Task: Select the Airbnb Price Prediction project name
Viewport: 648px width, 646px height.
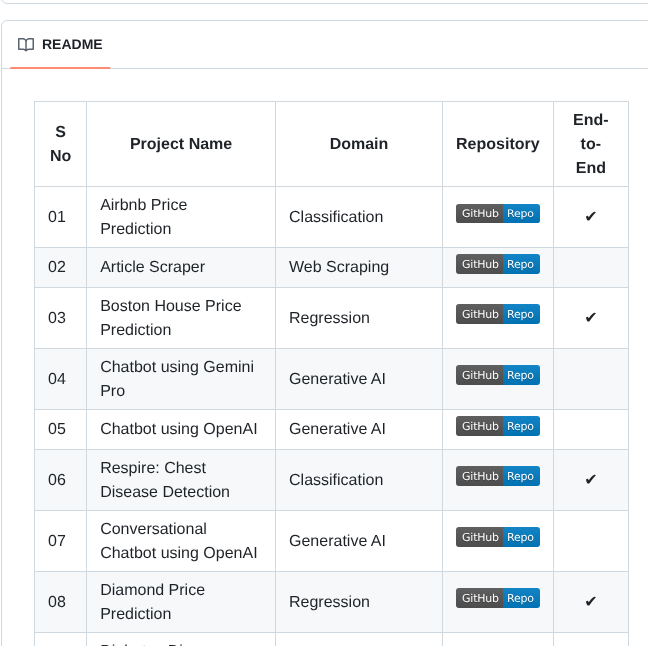Action: pyautogui.click(x=143, y=217)
